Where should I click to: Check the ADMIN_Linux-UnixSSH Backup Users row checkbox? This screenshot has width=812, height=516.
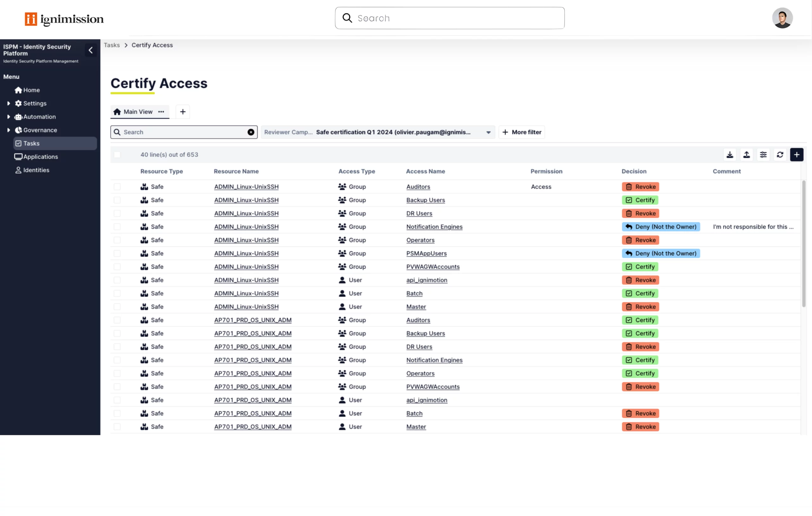117,200
